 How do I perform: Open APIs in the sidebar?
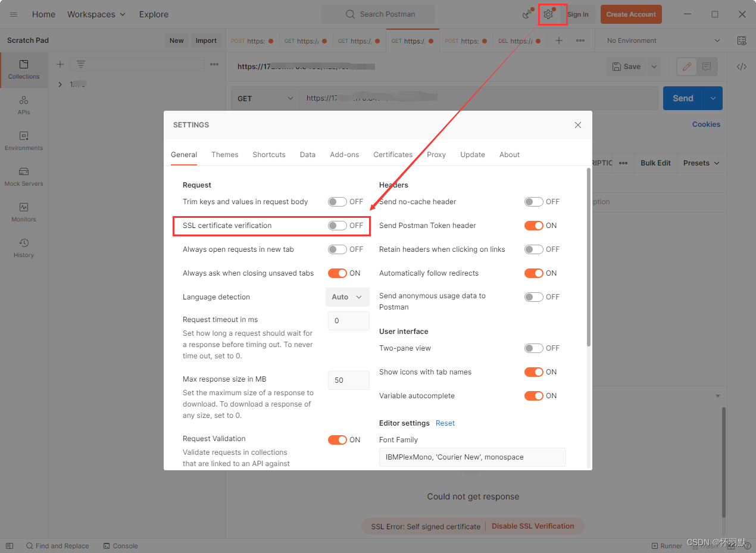pyautogui.click(x=24, y=105)
